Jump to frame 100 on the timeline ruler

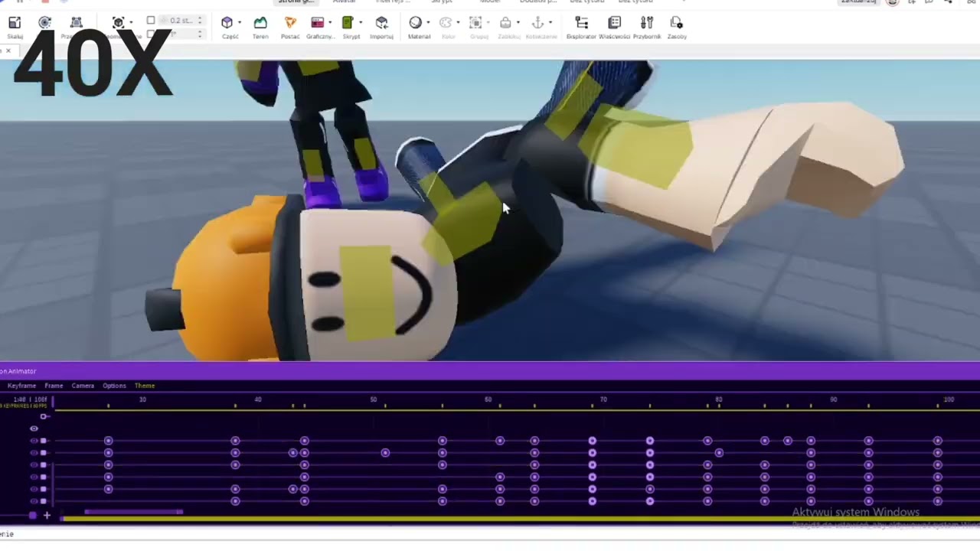(949, 399)
